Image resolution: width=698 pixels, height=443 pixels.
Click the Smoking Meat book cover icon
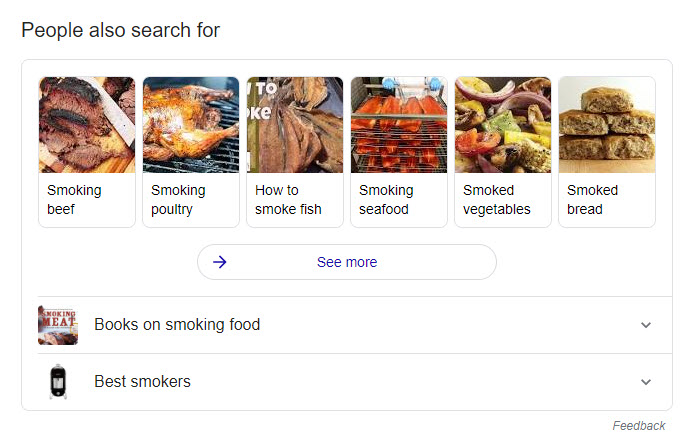pyautogui.click(x=58, y=325)
